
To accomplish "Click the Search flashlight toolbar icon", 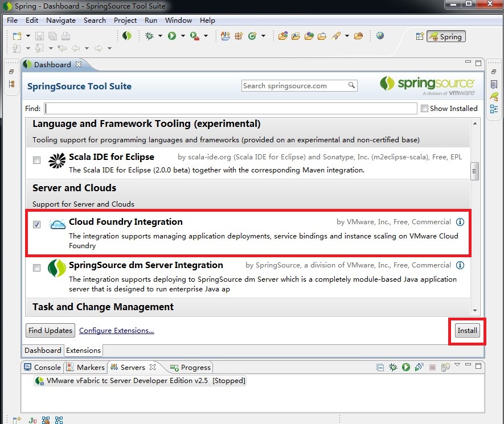I will click(336, 36).
